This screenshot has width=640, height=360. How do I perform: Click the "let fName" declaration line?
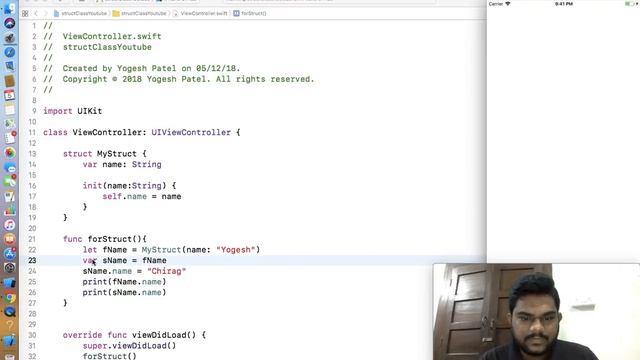[171, 250]
